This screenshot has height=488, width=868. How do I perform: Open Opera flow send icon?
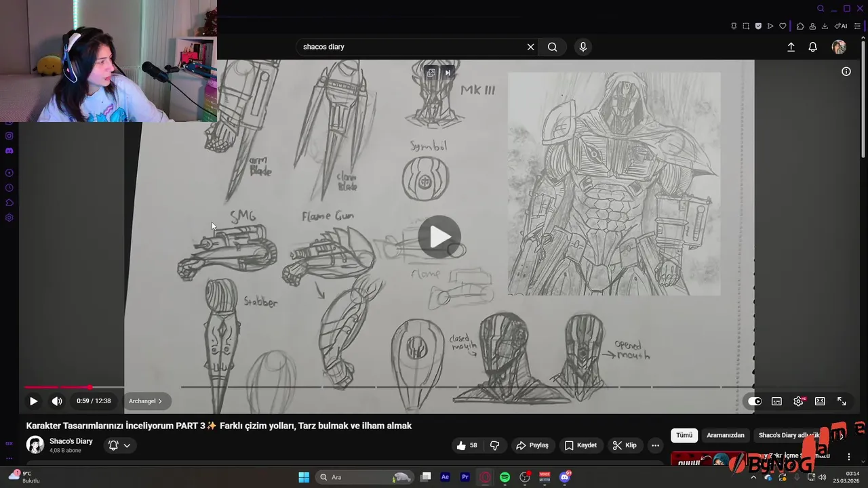pos(770,26)
